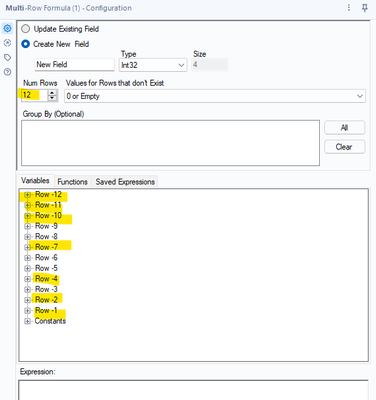This screenshot has width=376, height=400.
Task: Click the New Field name input
Action: point(75,65)
